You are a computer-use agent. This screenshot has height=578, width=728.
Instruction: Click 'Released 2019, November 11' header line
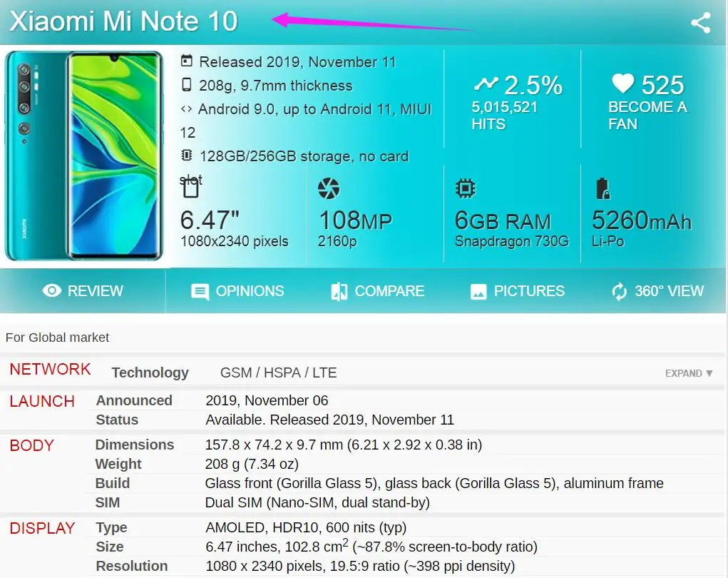click(297, 62)
